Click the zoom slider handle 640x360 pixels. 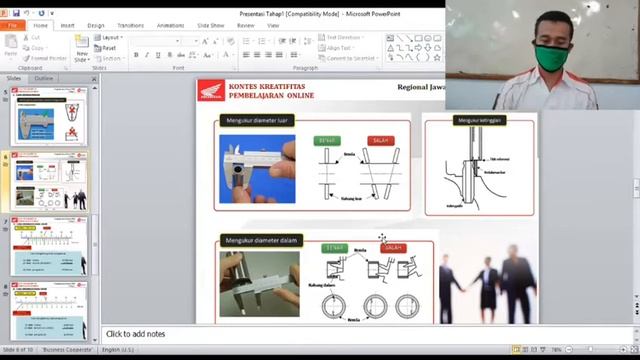click(591, 350)
